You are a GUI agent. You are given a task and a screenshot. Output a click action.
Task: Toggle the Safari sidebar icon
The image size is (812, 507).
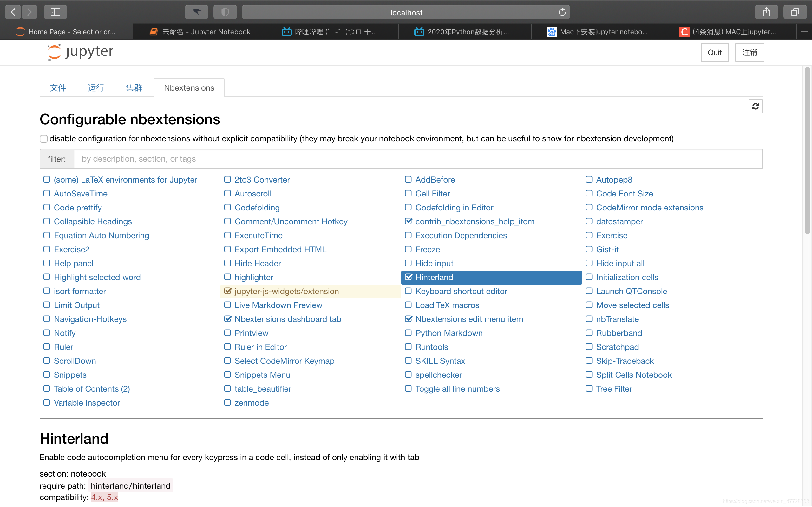(56, 12)
